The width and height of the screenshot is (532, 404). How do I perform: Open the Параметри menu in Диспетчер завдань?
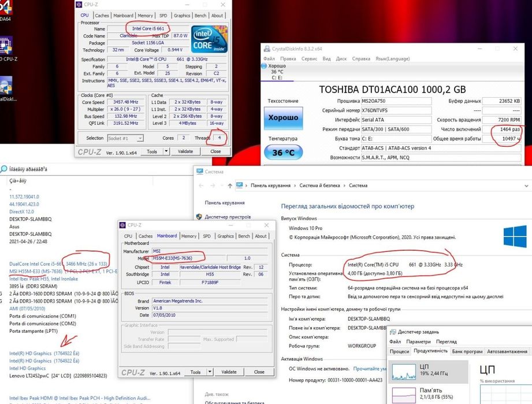tap(418, 342)
